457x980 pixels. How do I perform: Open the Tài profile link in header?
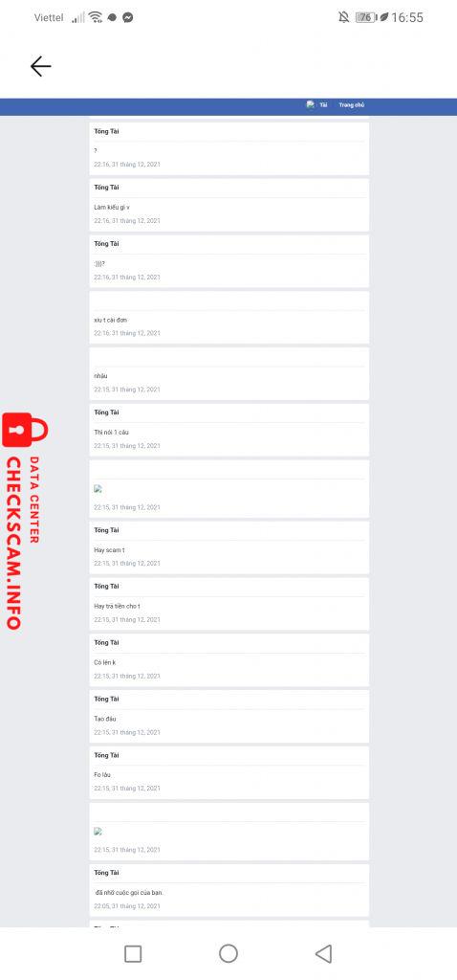pos(323,105)
